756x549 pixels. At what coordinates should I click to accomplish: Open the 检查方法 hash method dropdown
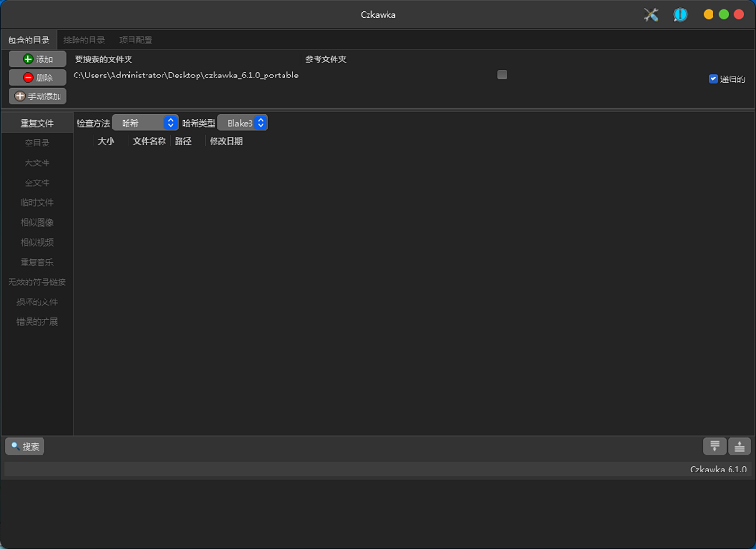[x=145, y=122]
